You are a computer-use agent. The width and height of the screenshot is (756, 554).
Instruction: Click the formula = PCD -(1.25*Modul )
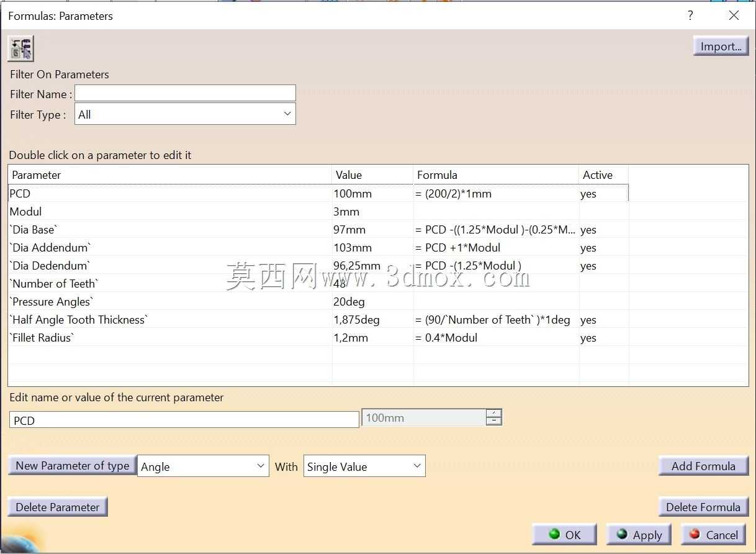[469, 265]
